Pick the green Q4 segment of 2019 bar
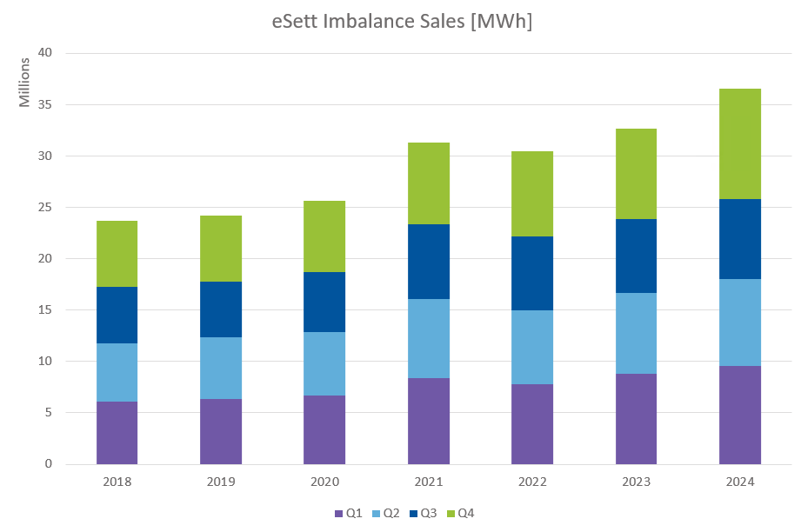 [221, 249]
